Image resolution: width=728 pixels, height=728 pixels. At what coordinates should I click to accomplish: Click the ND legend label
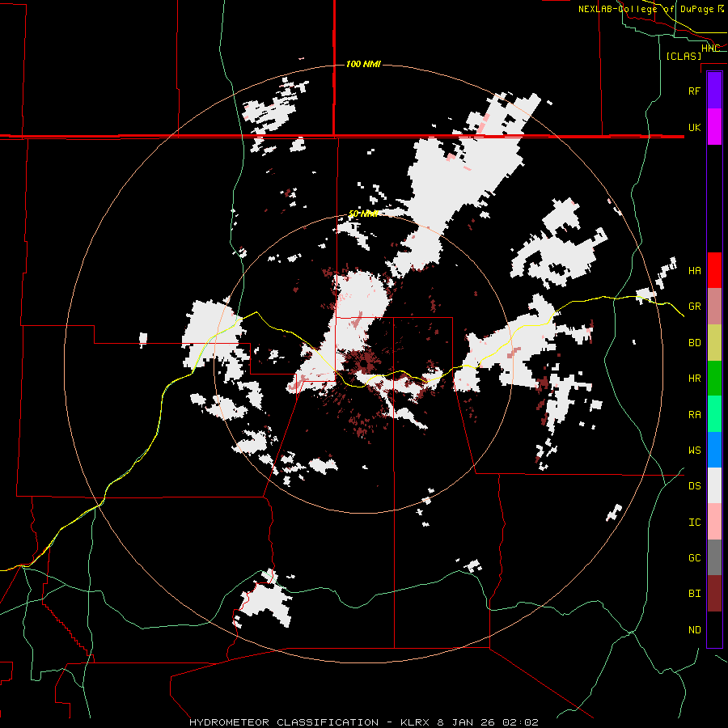tap(694, 629)
